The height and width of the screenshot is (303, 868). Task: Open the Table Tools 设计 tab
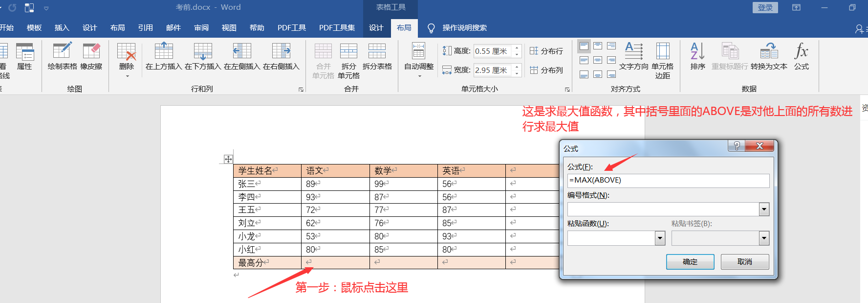(x=376, y=28)
